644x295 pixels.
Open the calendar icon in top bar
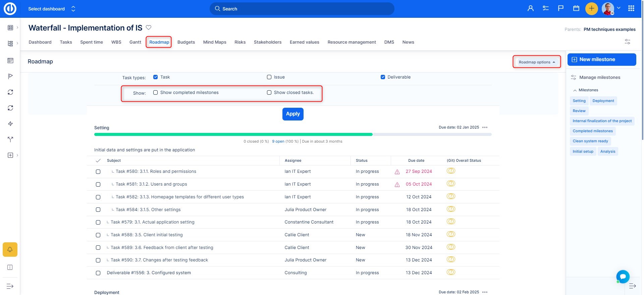coord(576,8)
